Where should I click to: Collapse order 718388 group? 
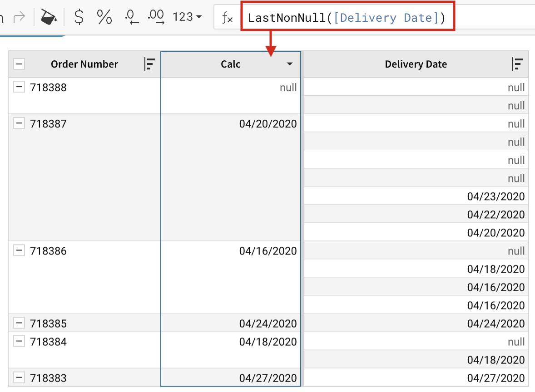19,87
